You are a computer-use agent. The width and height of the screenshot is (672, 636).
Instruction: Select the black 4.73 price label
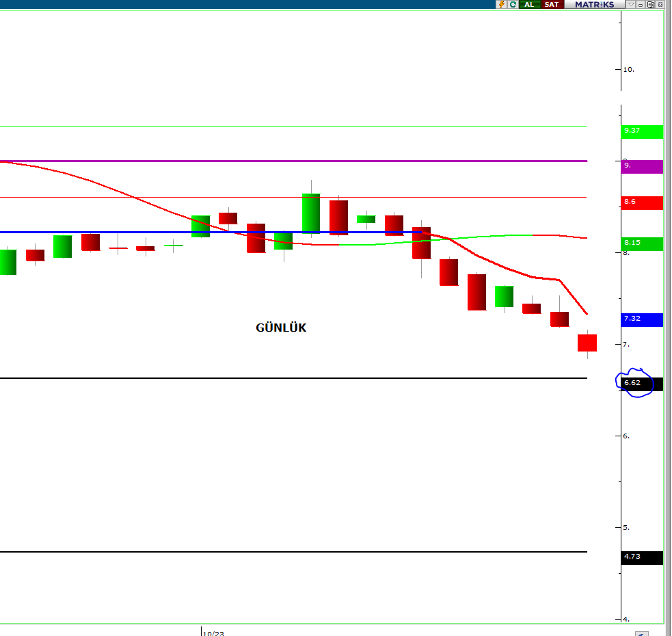(641, 557)
